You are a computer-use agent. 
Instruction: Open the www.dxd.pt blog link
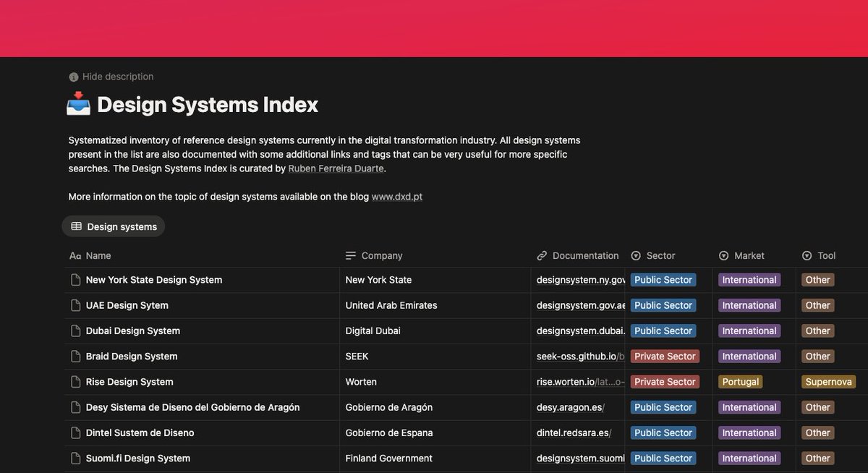point(396,196)
